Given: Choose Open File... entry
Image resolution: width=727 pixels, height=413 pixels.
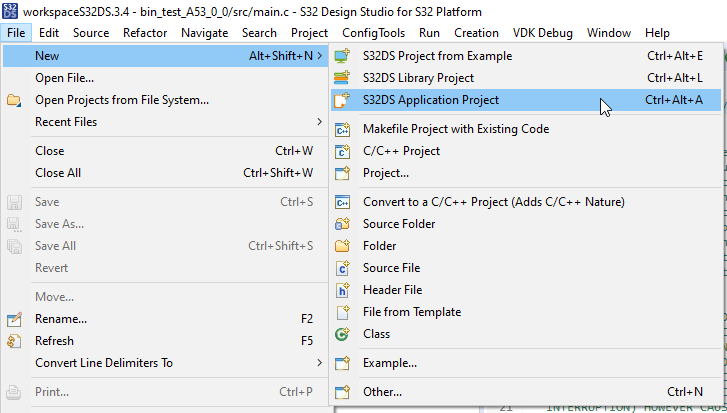Looking at the screenshot, I should pyautogui.click(x=65, y=78).
